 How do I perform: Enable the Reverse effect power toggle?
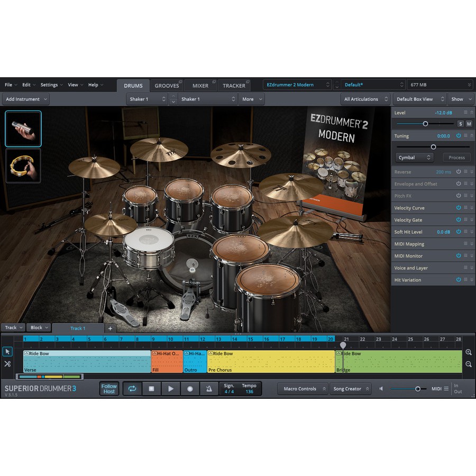pos(460,171)
